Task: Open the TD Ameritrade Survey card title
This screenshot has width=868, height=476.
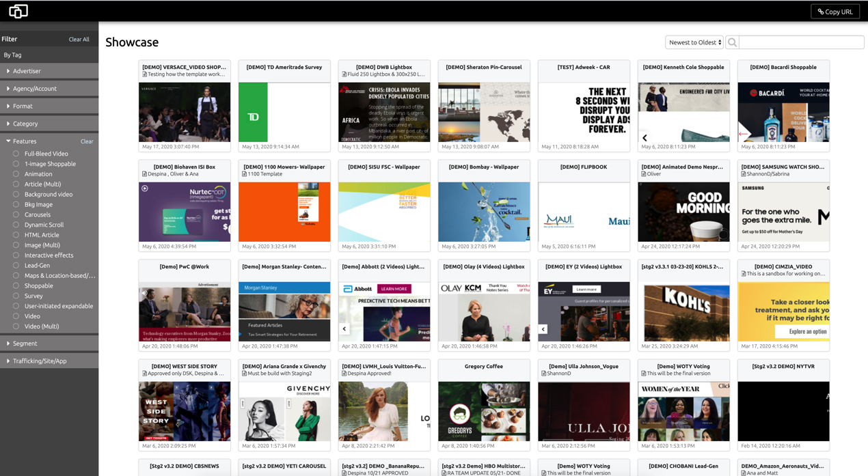Action: click(x=284, y=68)
